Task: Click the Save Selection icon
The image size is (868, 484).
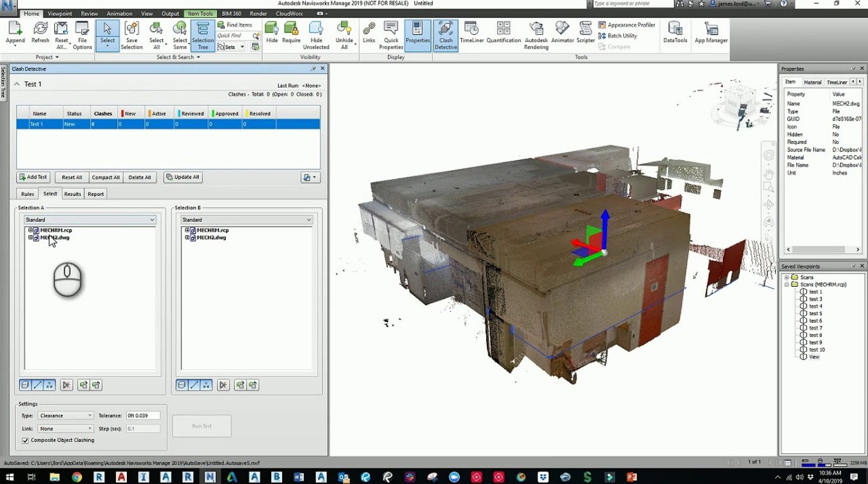Action: tap(132, 35)
